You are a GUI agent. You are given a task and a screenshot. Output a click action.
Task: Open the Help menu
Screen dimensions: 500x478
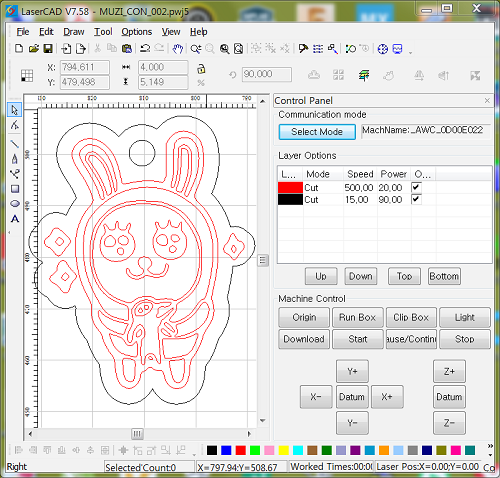(x=198, y=32)
